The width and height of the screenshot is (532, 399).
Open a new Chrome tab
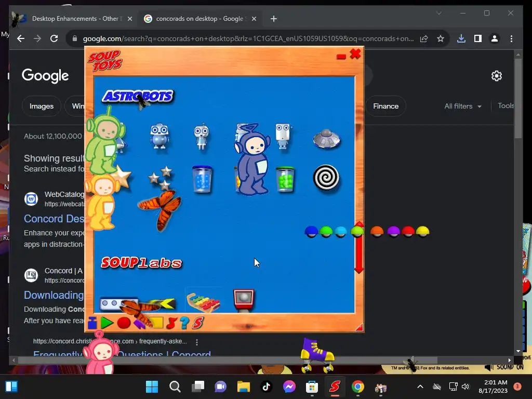pos(274,19)
